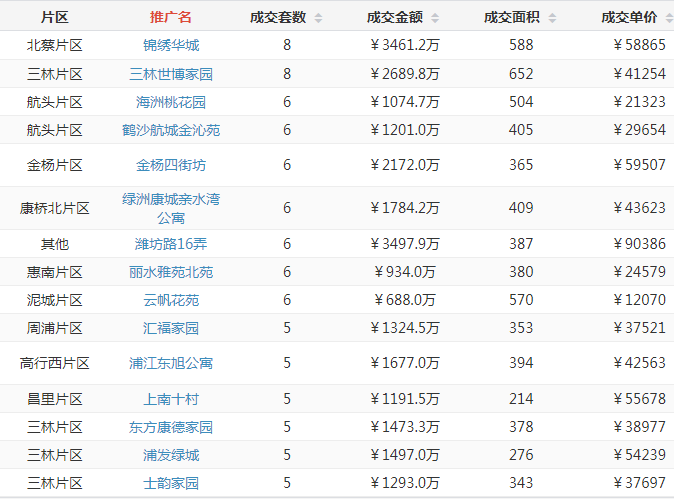Click the unit price ¥24579
This screenshot has height=499, width=674.
tap(640, 272)
